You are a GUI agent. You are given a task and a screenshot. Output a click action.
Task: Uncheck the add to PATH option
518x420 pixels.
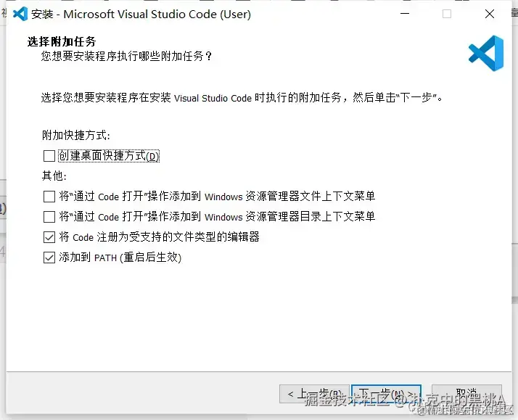tap(49, 258)
